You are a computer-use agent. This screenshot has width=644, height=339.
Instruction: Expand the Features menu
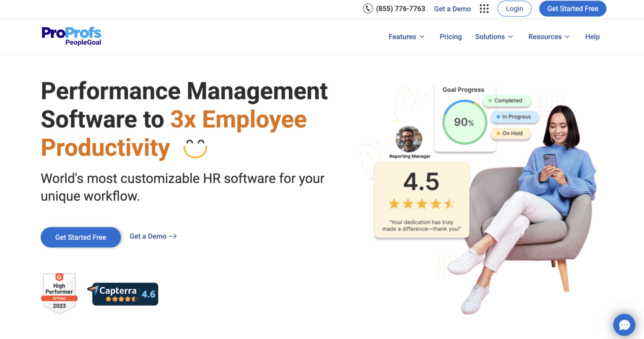tap(406, 36)
